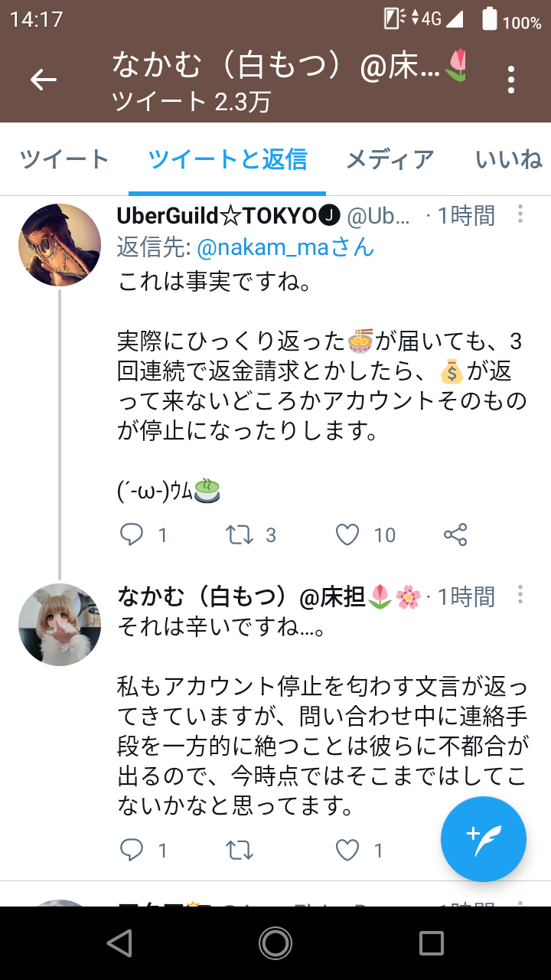The width and height of the screenshot is (551, 980).
Task: Compose a new tweet with floating button
Action: (484, 839)
